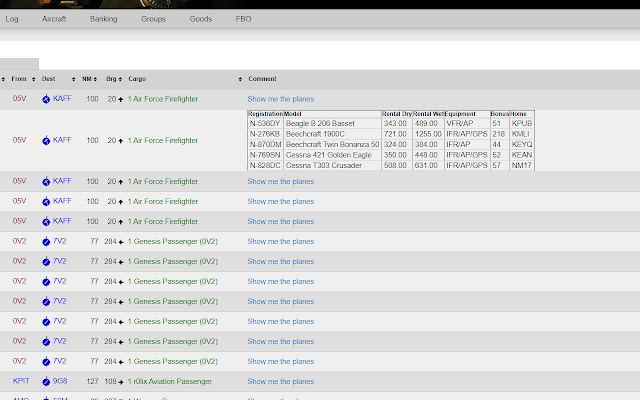Sort by the Comment column header
The height and width of the screenshot is (400, 640).
[261, 78]
